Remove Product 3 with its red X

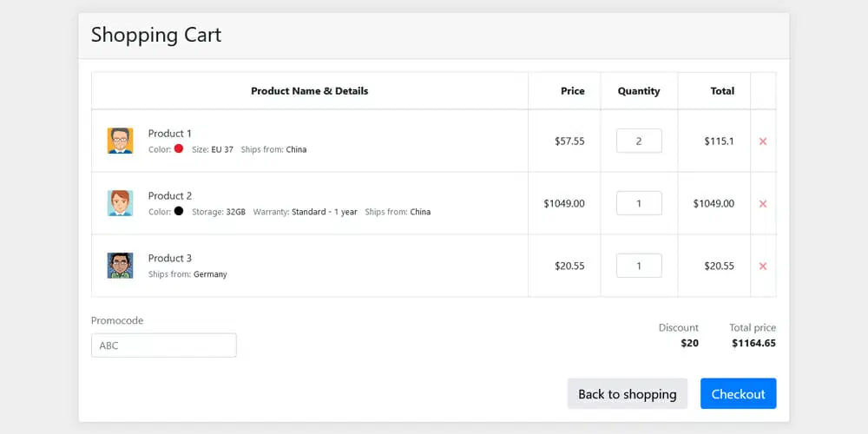click(763, 266)
